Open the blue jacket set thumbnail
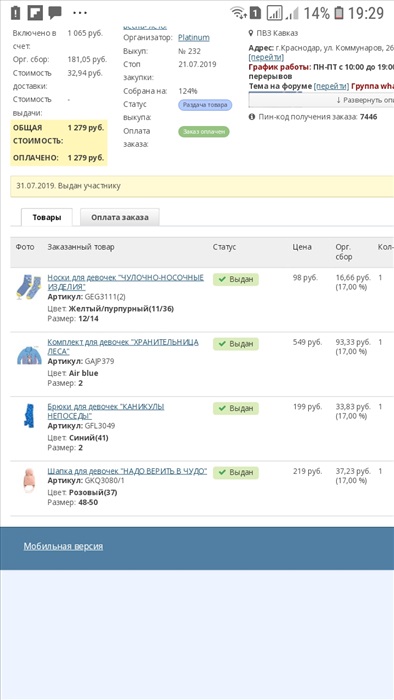Image resolution: width=394 pixels, height=700 pixels. click(x=29, y=354)
